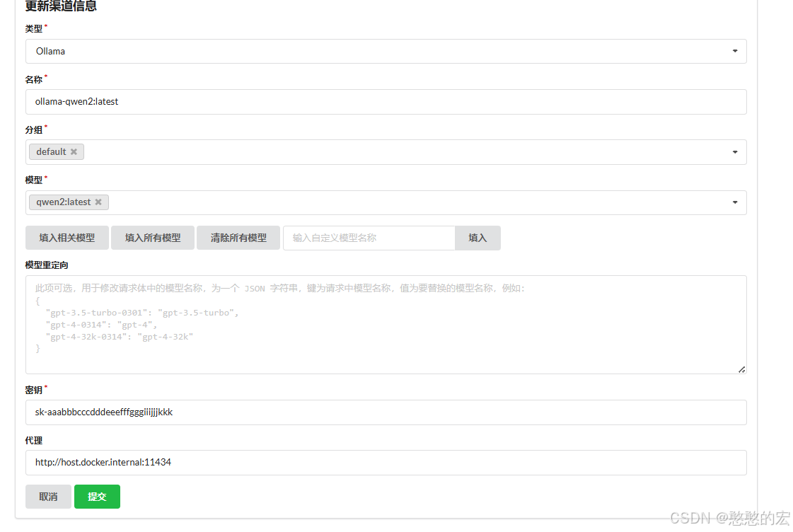Click the 密钥 field label

point(34,390)
